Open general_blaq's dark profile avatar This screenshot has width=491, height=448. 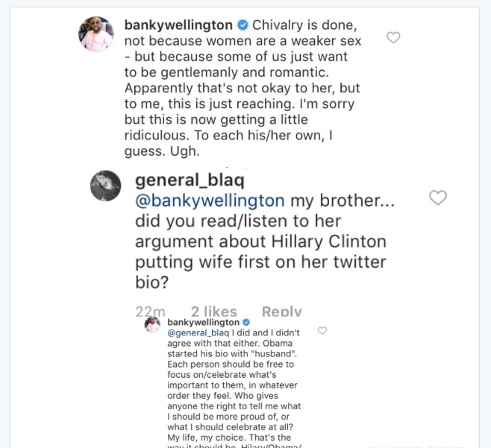pyautogui.click(x=105, y=186)
